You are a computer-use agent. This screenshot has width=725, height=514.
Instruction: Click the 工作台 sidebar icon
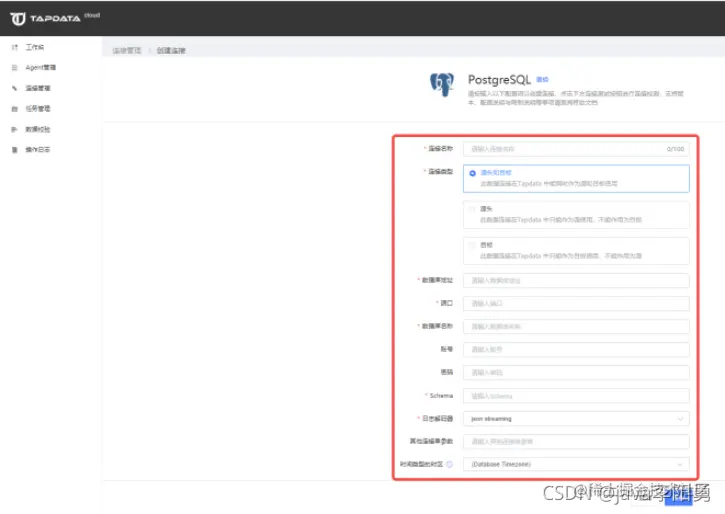coord(14,47)
